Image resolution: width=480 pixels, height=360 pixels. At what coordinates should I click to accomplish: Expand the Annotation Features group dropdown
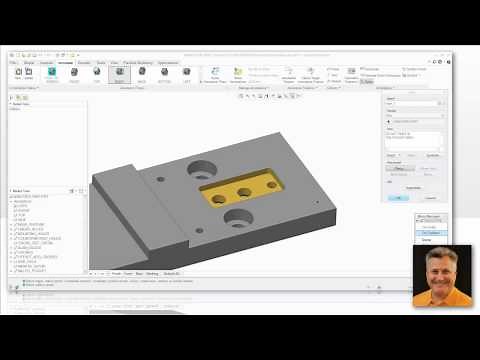pyautogui.click(x=303, y=88)
